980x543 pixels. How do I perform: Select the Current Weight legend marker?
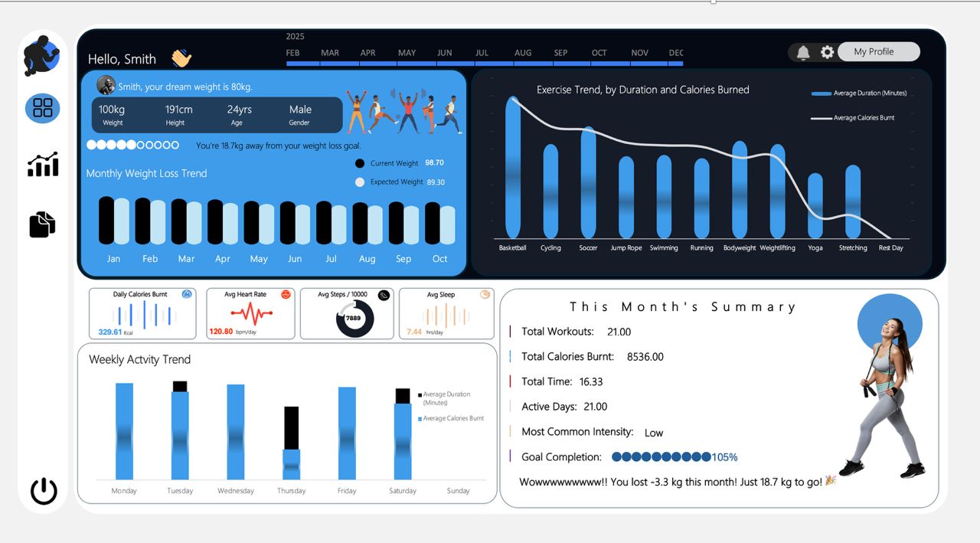pyautogui.click(x=359, y=163)
